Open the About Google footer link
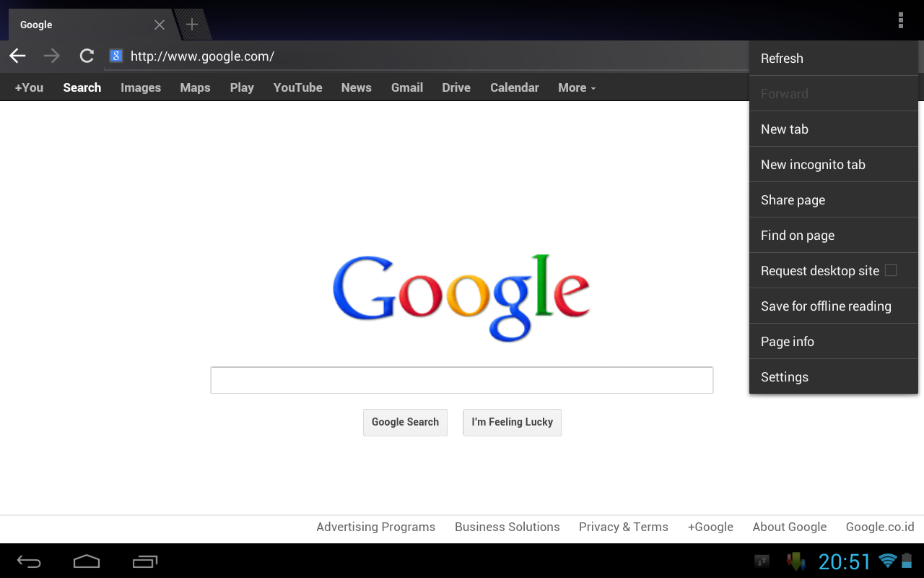This screenshot has height=578, width=924. click(x=790, y=527)
